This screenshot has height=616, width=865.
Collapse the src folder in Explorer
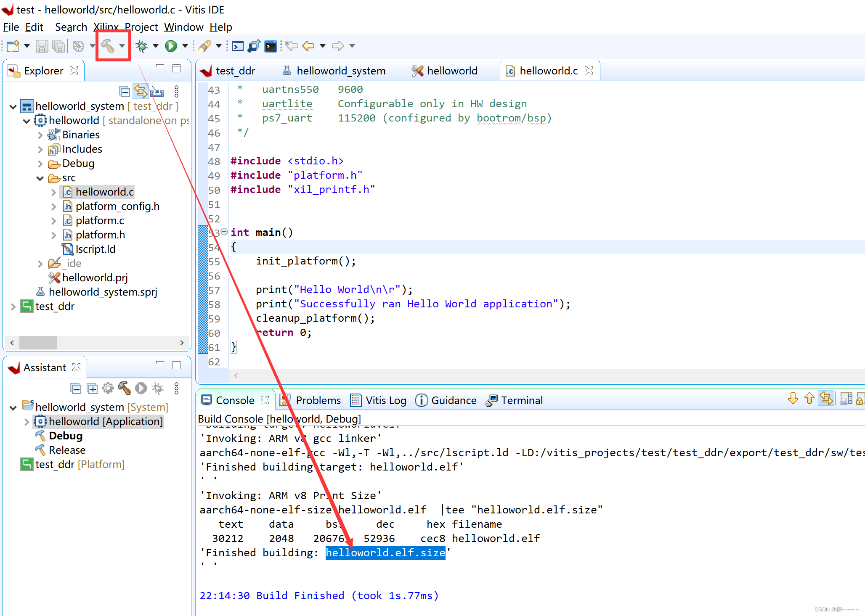(x=40, y=178)
